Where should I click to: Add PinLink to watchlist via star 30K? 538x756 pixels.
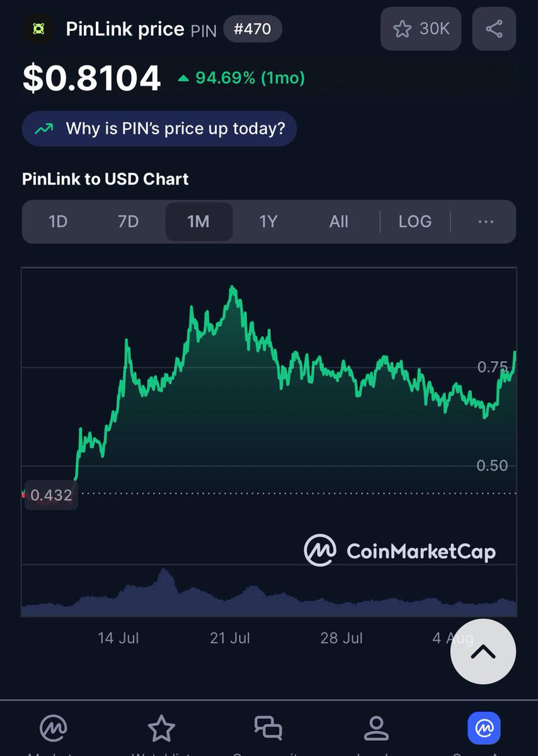pyautogui.click(x=421, y=28)
